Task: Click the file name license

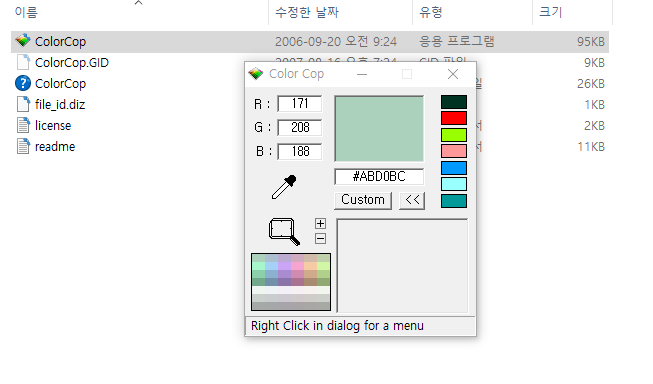Action: (x=53, y=125)
